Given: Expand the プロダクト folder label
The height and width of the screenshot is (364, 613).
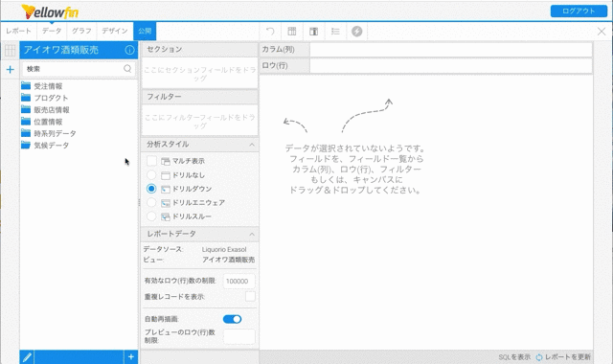Looking at the screenshot, I should coord(51,98).
